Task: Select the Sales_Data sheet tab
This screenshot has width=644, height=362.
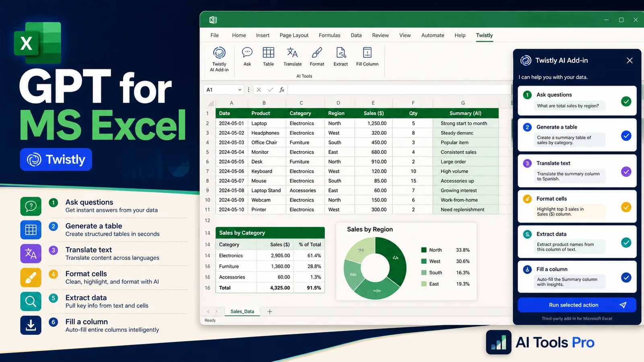Action: (x=242, y=311)
